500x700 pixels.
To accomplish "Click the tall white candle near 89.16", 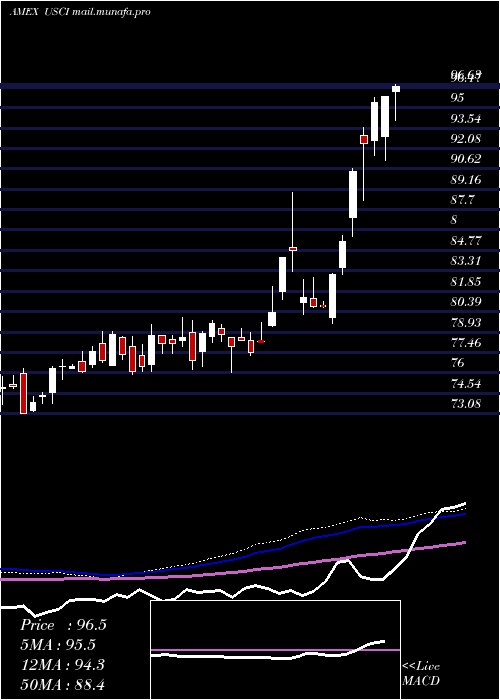I will click(353, 195).
